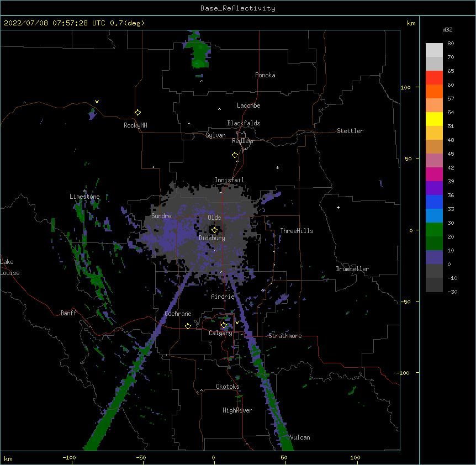The image size is (476, 465).
Task: Select the Blackfalds label
Action: 244,123
